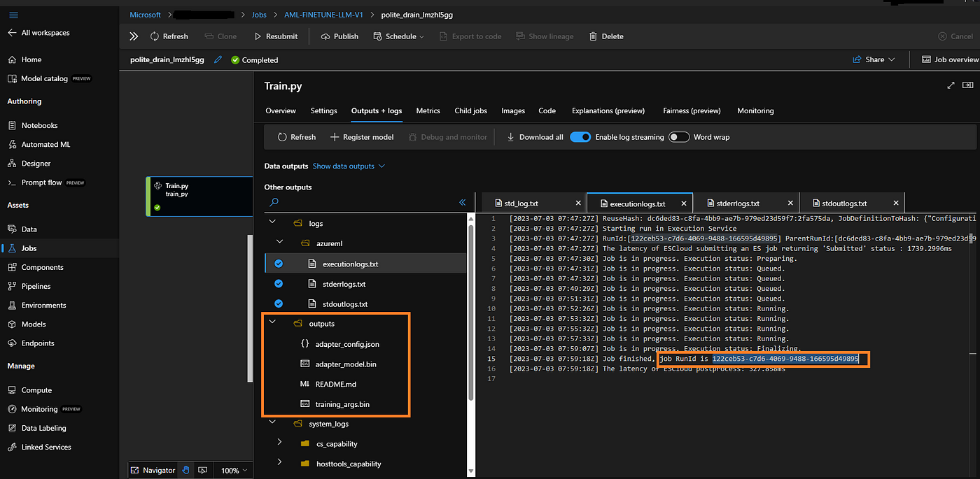This screenshot has height=479, width=980.
Task: Toggle Word wrap switch
Action: click(x=679, y=137)
